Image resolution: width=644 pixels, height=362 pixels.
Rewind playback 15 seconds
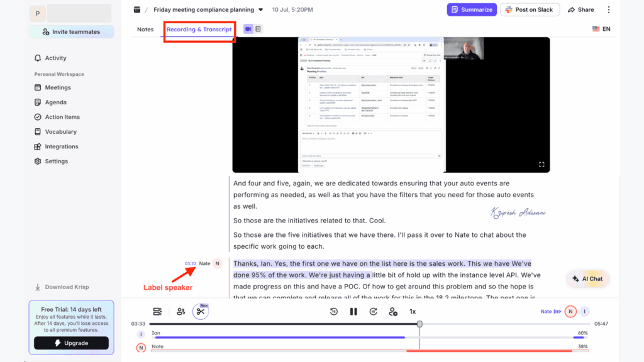[333, 311]
